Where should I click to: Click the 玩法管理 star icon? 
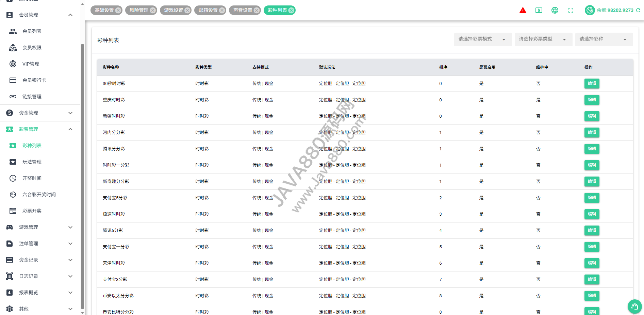tap(13, 162)
